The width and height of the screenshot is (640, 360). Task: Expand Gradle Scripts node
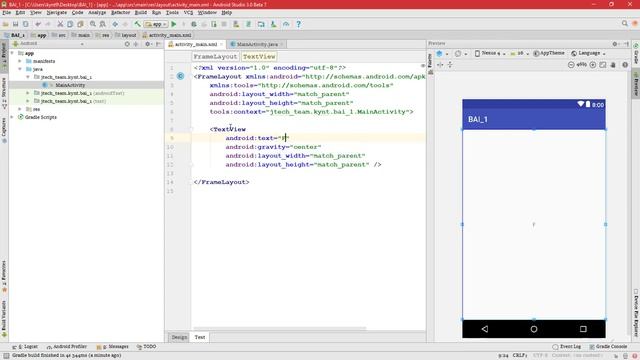tap(12, 117)
